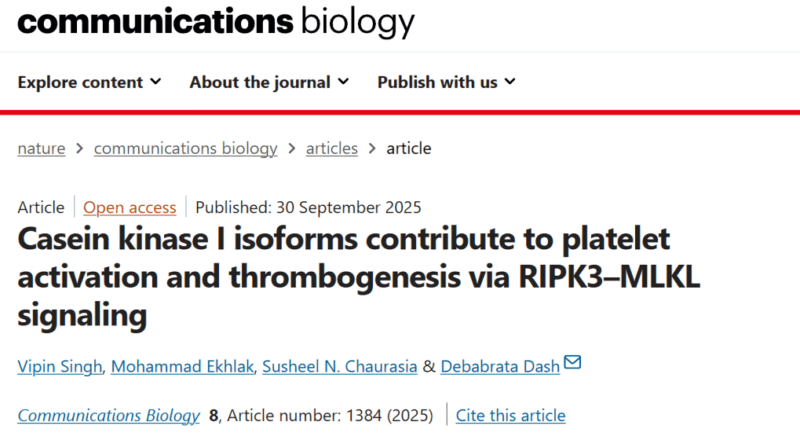
Task: Open Debabrata Dash author link
Action: click(502, 366)
